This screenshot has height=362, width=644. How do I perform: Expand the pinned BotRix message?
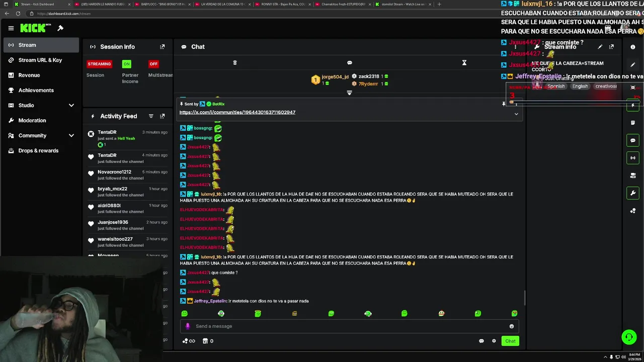click(516, 114)
